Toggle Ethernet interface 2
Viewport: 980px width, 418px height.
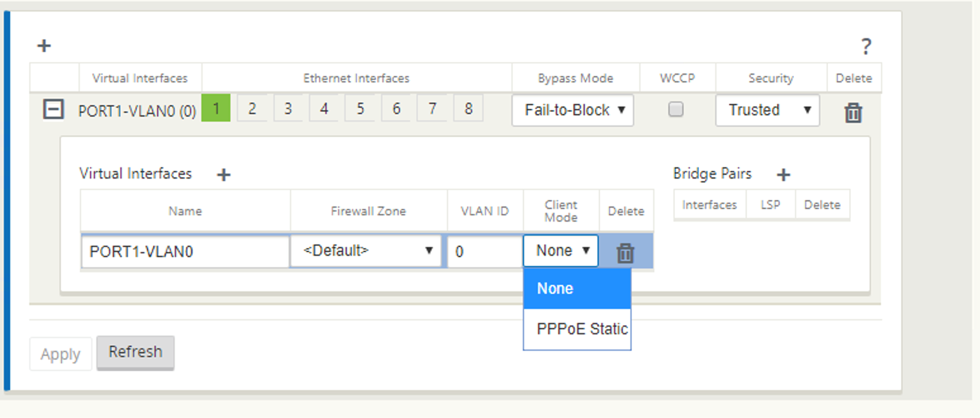tap(252, 109)
